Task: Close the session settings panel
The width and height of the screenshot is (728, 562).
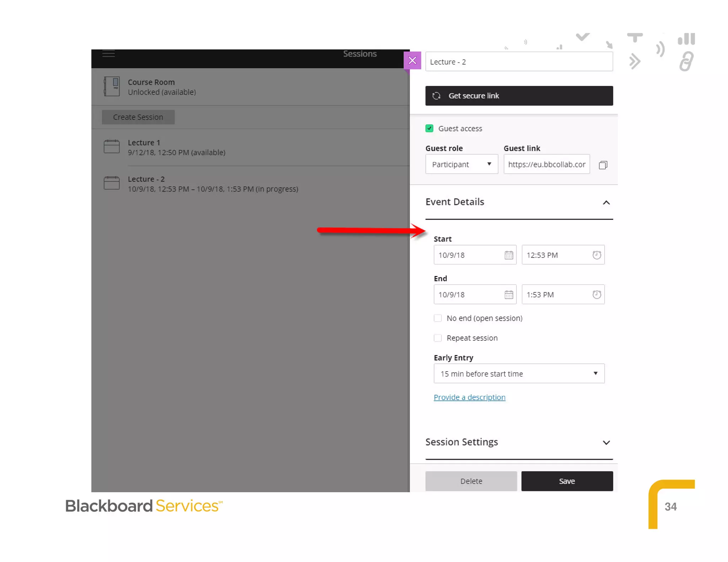Action: 412,60
